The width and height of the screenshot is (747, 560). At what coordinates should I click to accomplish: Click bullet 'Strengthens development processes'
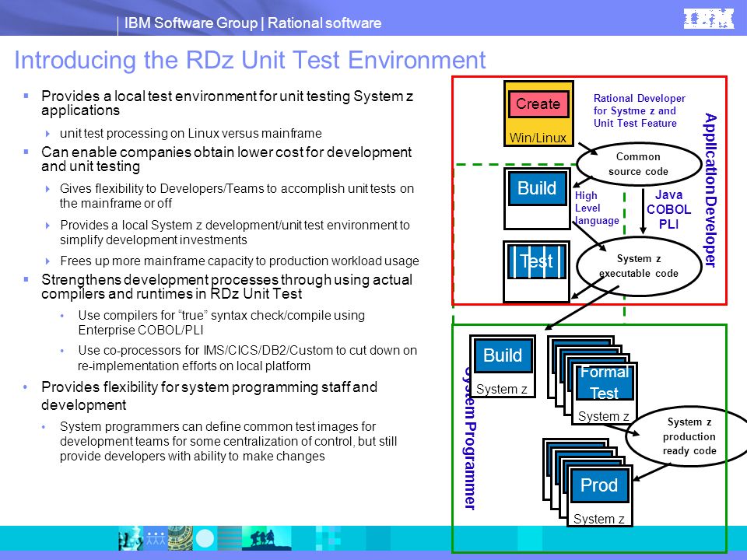pos(226,287)
